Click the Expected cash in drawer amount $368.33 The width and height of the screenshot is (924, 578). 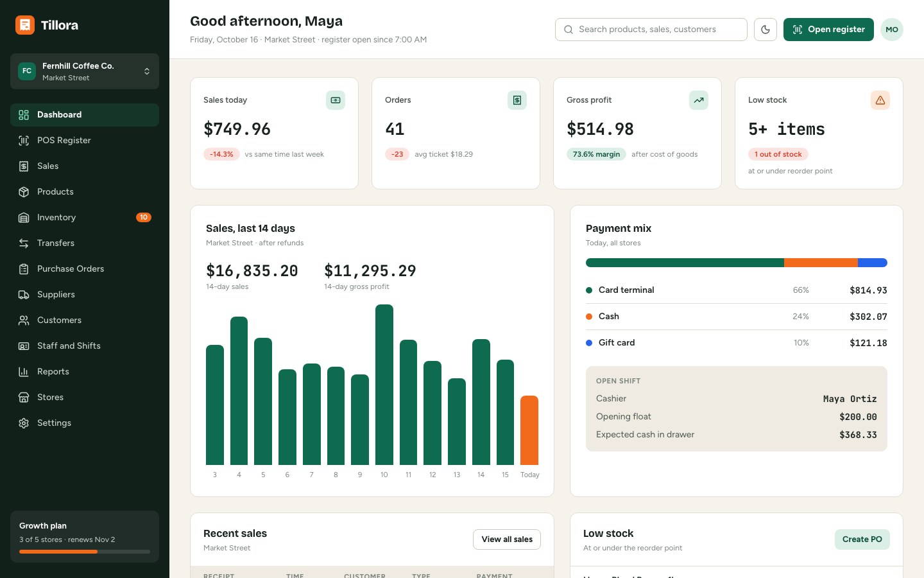pyautogui.click(x=858, y=435)
